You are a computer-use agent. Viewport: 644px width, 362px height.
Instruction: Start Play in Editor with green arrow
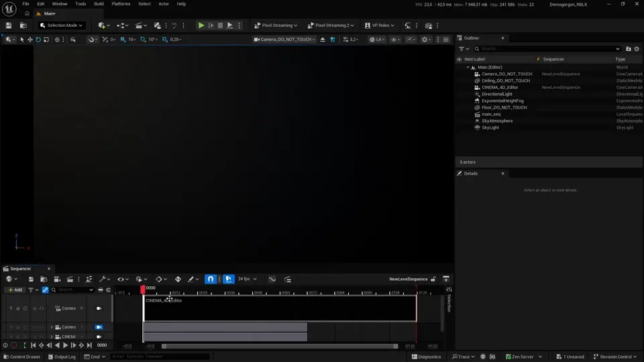point(201,25)
